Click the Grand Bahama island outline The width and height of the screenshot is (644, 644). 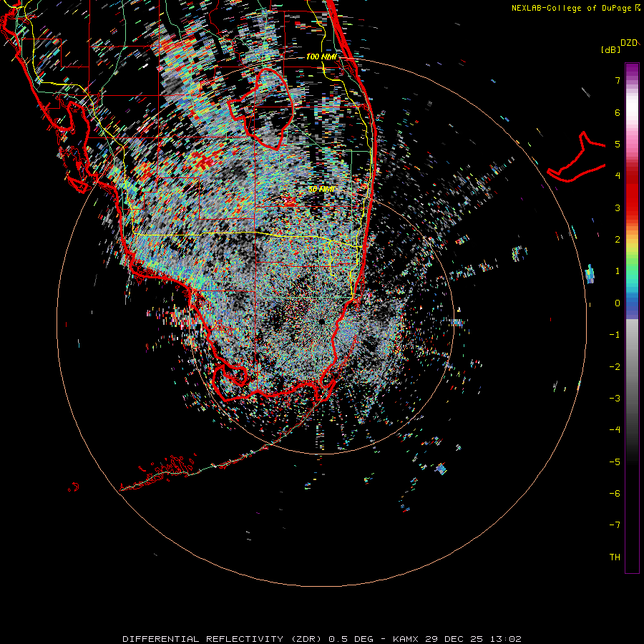click(576, 157)
